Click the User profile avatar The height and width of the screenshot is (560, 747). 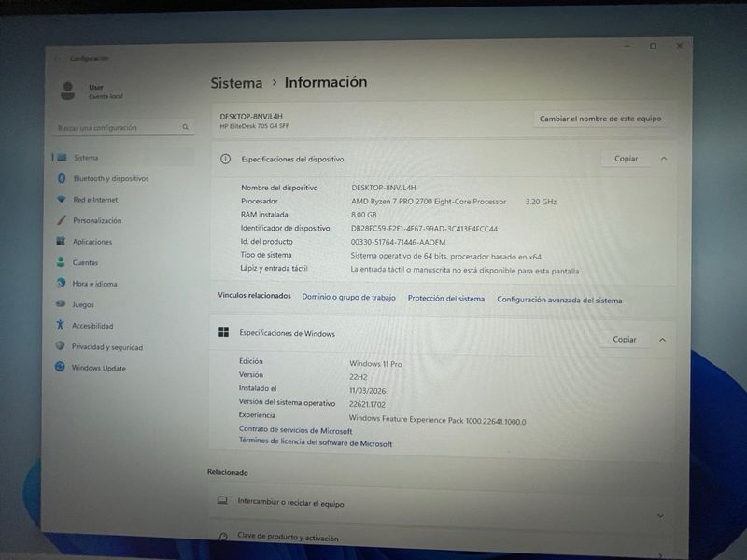(x=67, y=91)
